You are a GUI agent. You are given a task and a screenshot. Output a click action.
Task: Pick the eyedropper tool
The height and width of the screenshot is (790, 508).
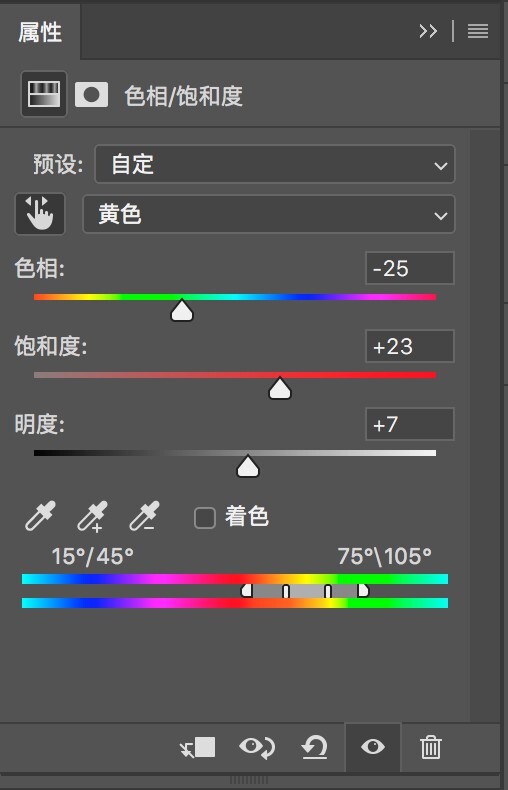click(40, 516)
